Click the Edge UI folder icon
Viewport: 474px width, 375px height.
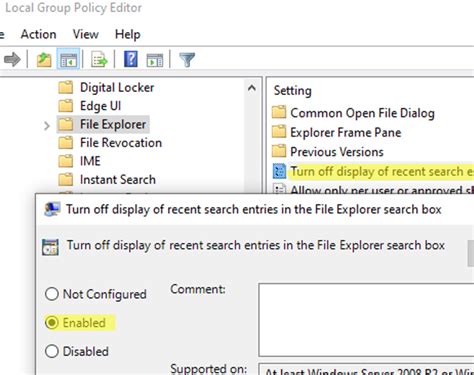66,106
